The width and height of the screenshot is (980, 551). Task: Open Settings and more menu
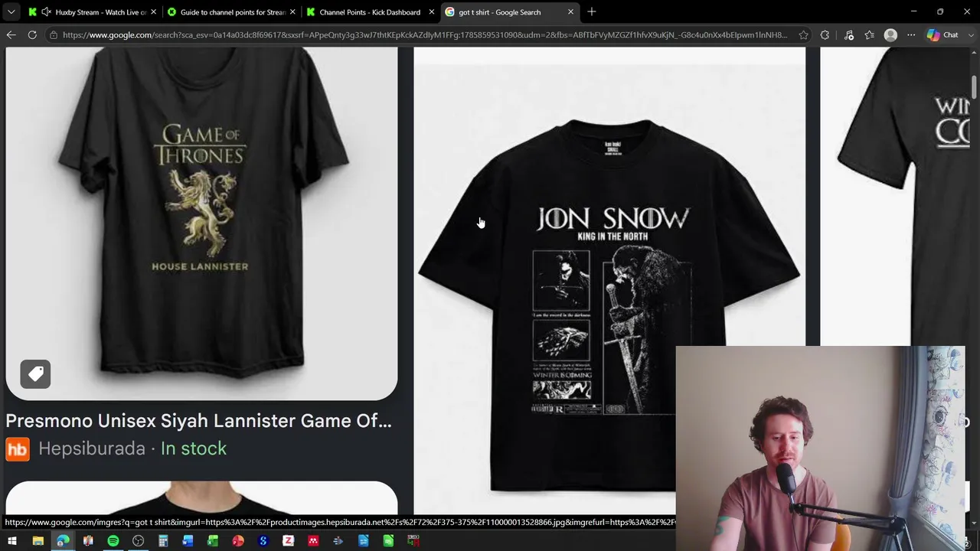[x=911, y=35]
